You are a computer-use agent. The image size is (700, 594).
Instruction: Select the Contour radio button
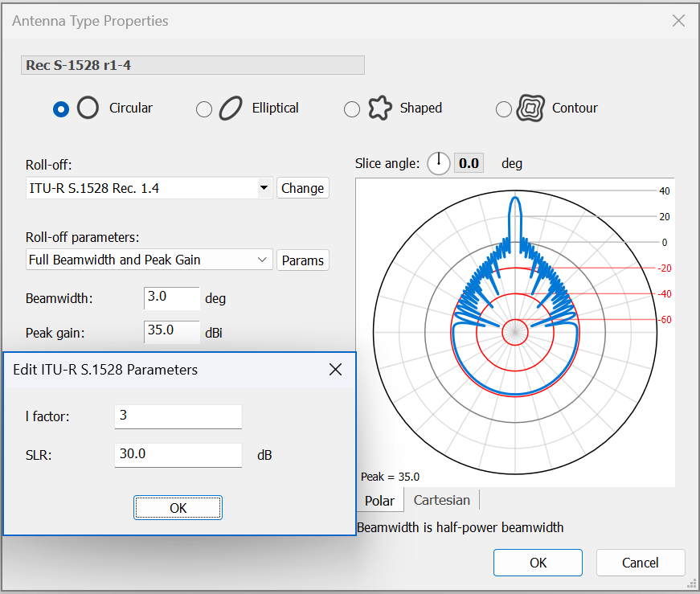pyautogui.click(x=504, y=109)
